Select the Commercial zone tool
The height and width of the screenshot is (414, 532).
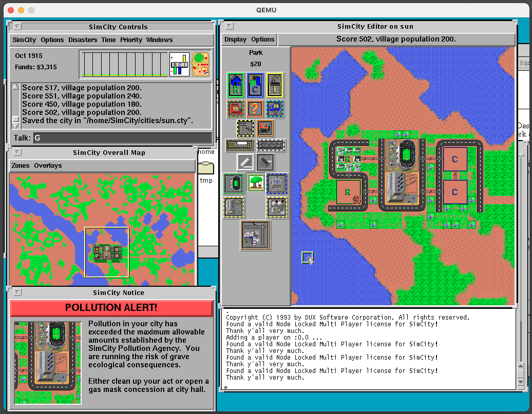[x=255, y=85]
